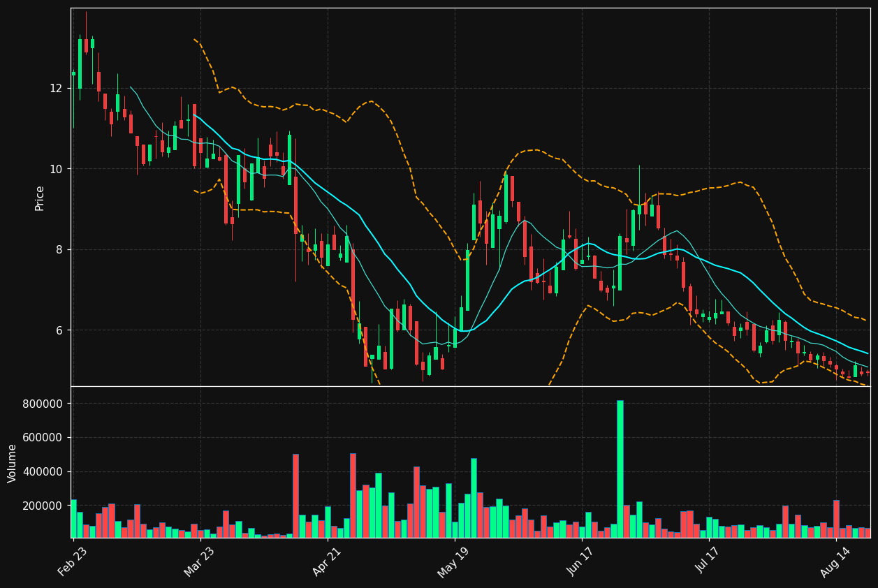Click the 10 price tick label
The width and height of the screenshot is (878, 588).
click(56, 169)
